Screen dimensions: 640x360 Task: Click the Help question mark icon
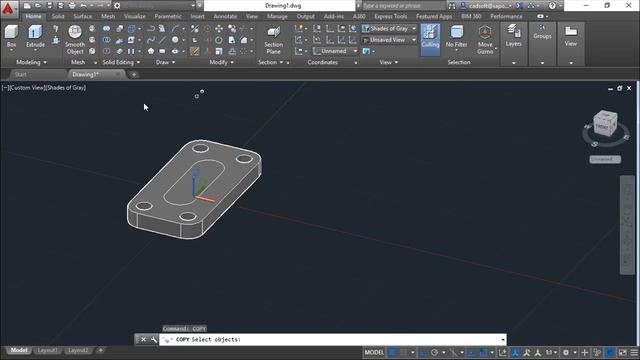552,6
